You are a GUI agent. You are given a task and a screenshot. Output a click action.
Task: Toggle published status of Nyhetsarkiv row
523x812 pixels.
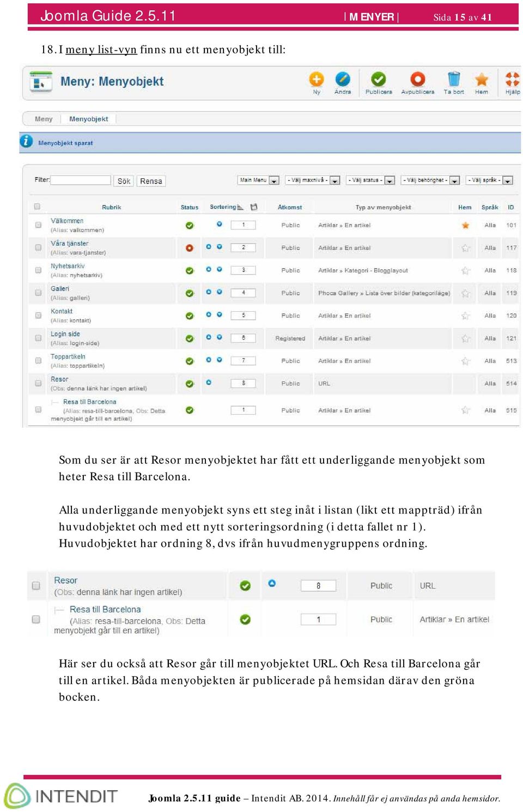point(190,270)
